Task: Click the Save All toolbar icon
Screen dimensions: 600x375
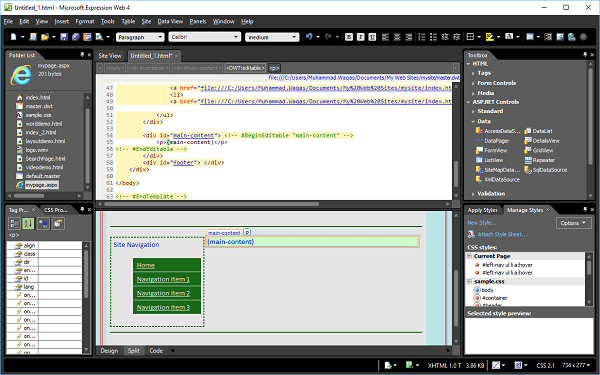Action: coord(76,37)
